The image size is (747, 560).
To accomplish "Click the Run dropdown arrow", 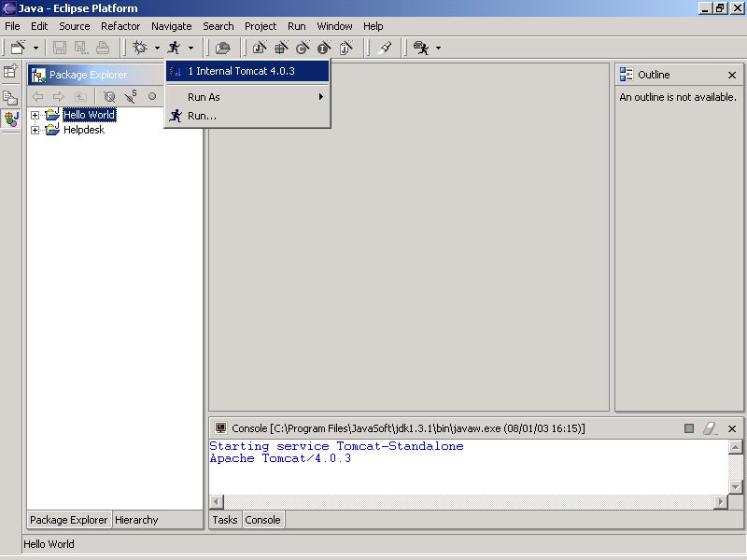I will click(190, 49).
